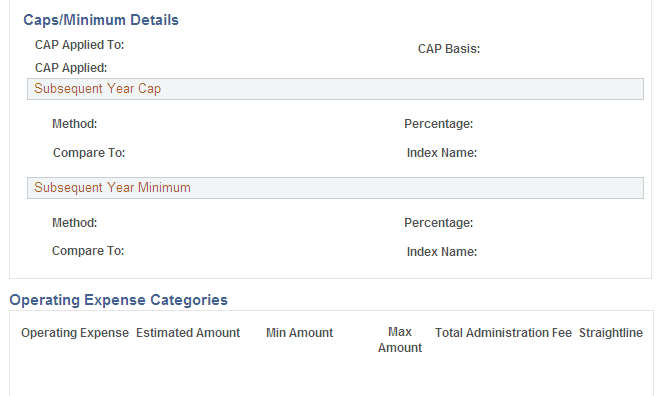The height and width of the screenshot is (396, 659).
Task: Click the Subsequent Year Minimum section header
Action: (x=335, y=188)
